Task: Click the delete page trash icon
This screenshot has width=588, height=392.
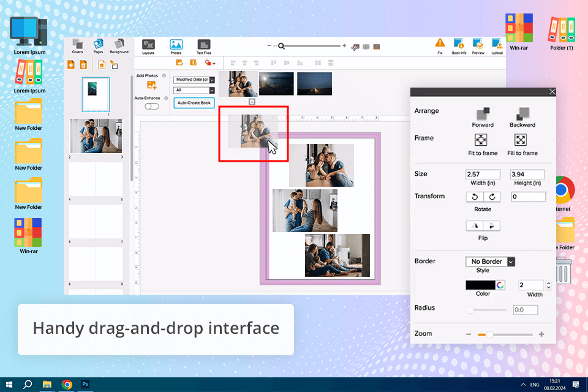Action: [83, 64]
